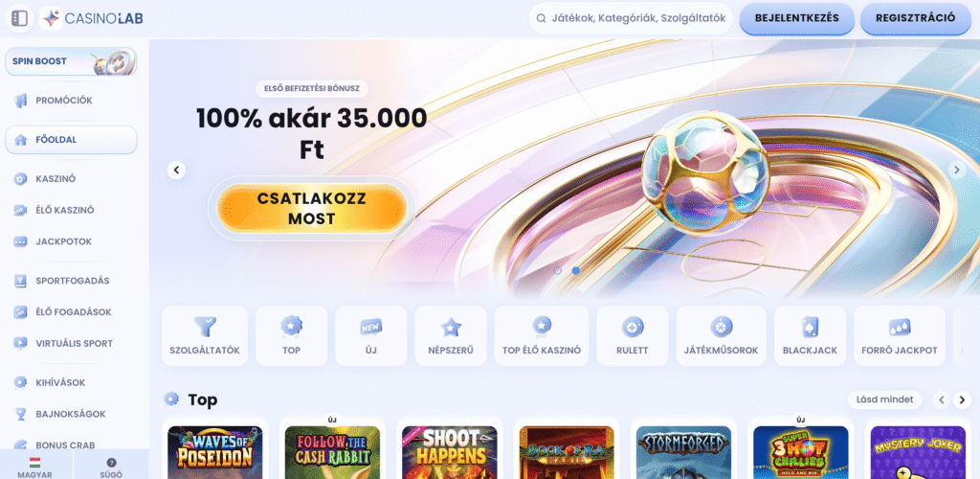Open the Új new games category
The height and width of the screenshot is (479, 980).
pyautogui.click(x=370, y=336)
